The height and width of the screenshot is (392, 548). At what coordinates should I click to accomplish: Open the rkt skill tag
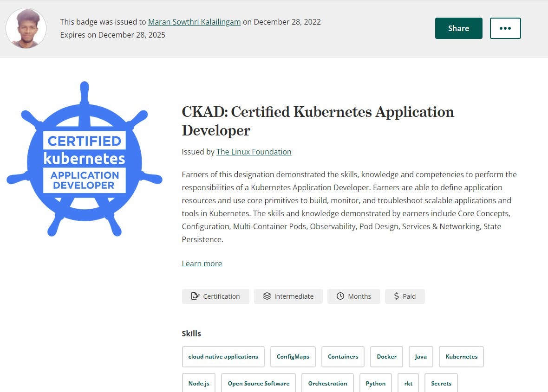click(x=408, y=383)
